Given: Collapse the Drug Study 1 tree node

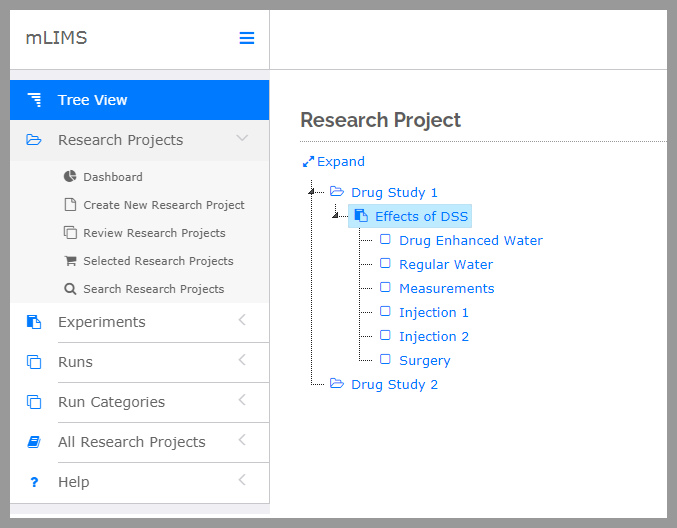Looking at the screenshot, I should point(312,191).
